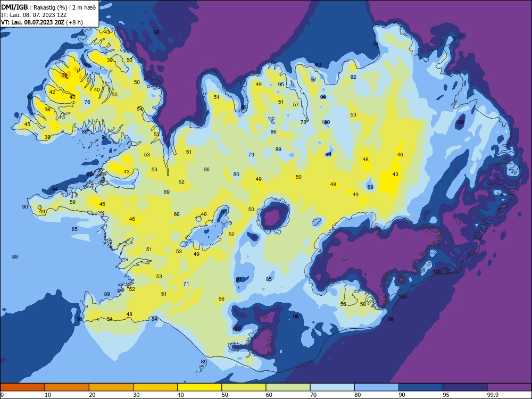Click the humidity value 42 on the map
Viewport: 532px width, 399px height.
point(52,92)
